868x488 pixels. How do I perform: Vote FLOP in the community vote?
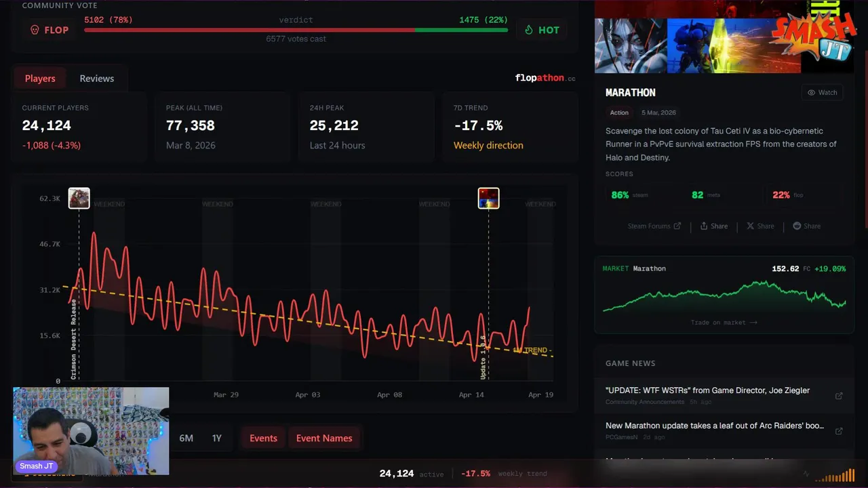point(49,30)
